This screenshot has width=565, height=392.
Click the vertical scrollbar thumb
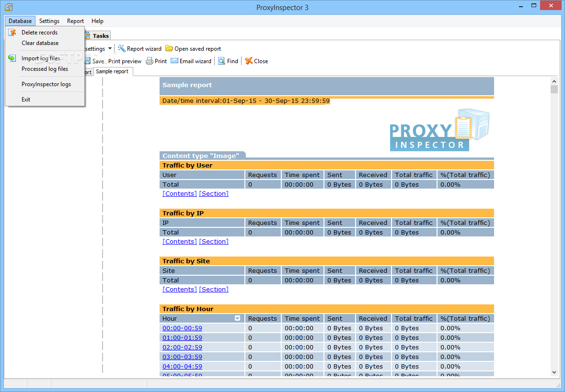[x=554, y=90]
